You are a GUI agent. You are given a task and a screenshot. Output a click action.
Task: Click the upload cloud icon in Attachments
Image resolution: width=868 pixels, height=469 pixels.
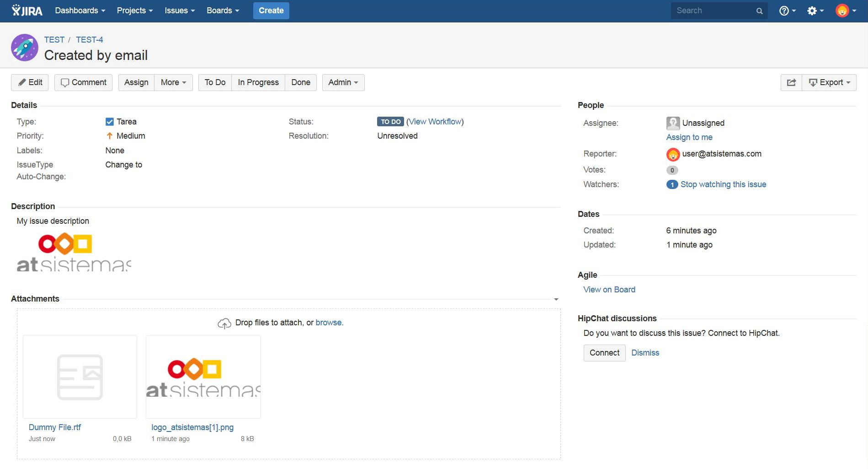(224, 323)
